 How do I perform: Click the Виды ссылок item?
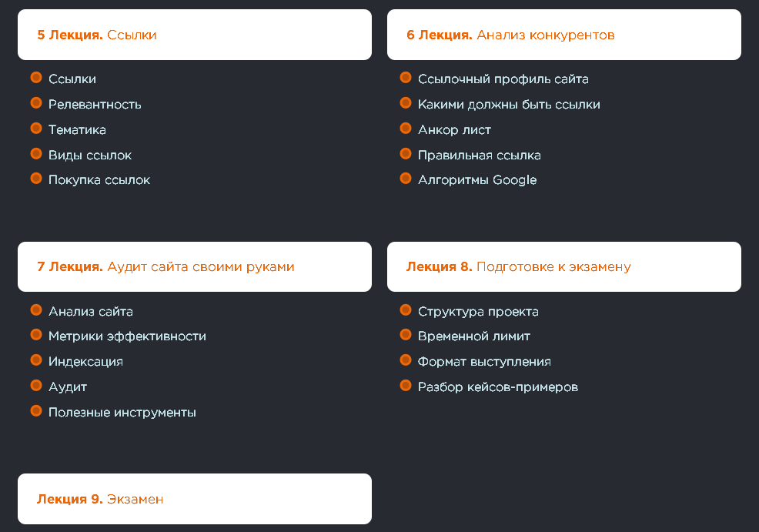pos(90,156)
